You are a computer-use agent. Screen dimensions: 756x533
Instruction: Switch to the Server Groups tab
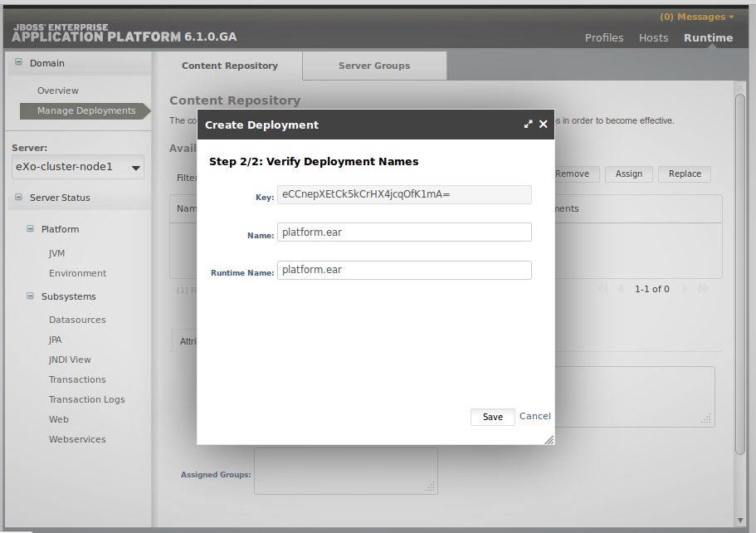pos(374,66)
